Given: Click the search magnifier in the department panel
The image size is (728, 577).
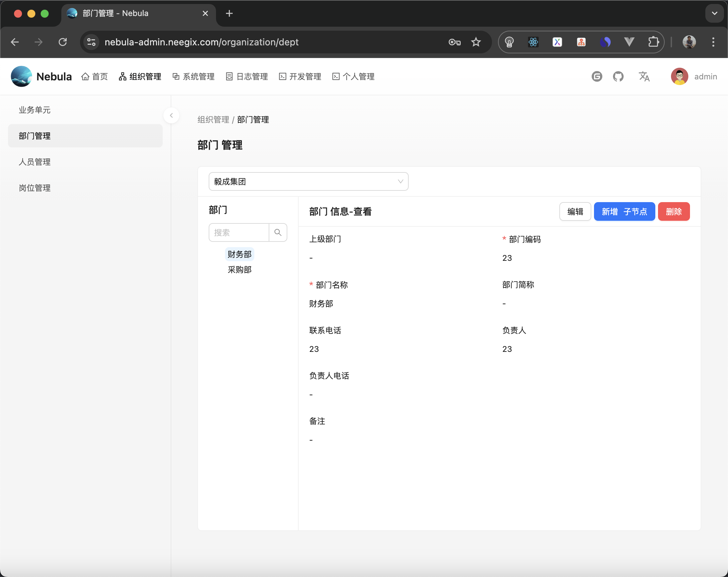Looking at the screenshot, I should [x=278, y=232].
